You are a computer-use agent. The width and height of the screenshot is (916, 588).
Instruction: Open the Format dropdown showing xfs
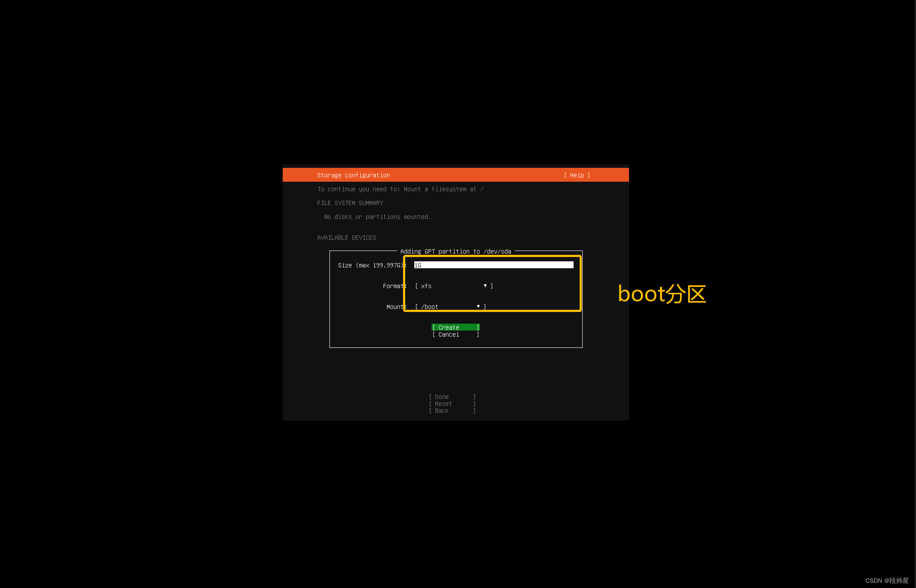(454, 286)
